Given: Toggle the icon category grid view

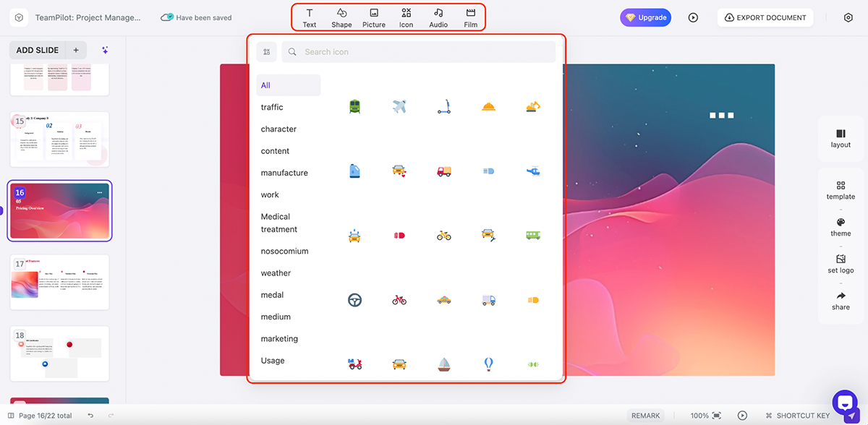Looking at the screenshot, I should click(x=266, y=51).
